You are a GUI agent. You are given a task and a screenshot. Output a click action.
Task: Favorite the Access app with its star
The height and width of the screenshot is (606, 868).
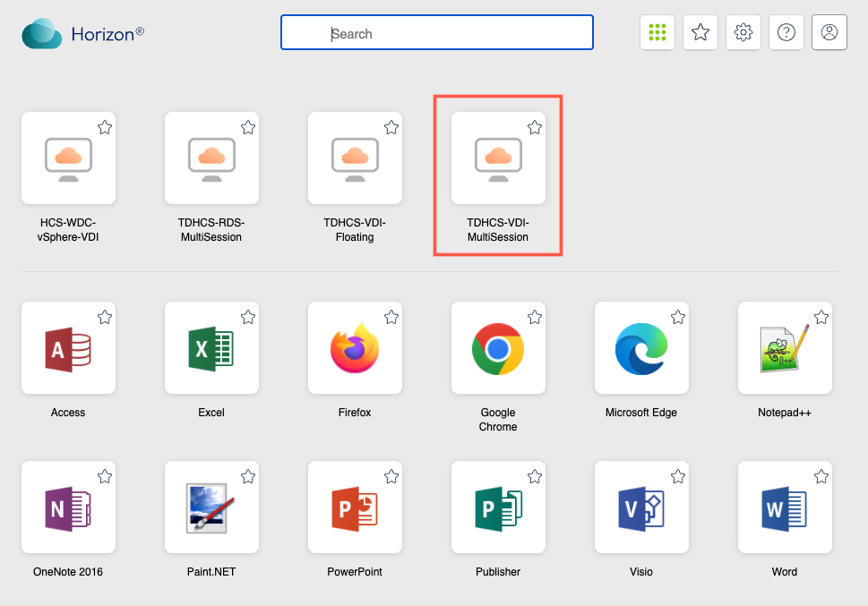point(105,317)
